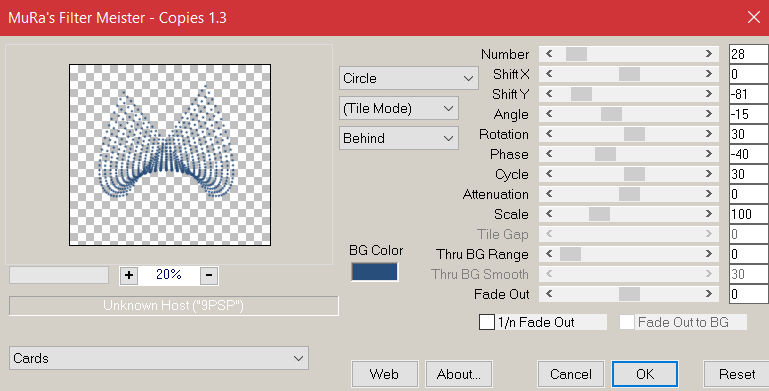769x391 pixels.
Task: Open the Circle shape dropdown
Action: (409, 78)
